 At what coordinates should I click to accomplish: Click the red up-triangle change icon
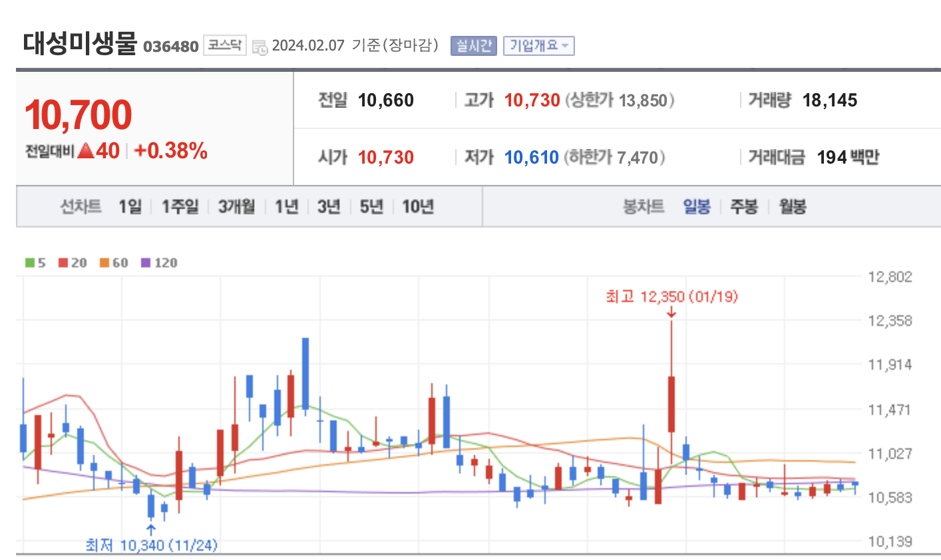[x=86, y=150]
